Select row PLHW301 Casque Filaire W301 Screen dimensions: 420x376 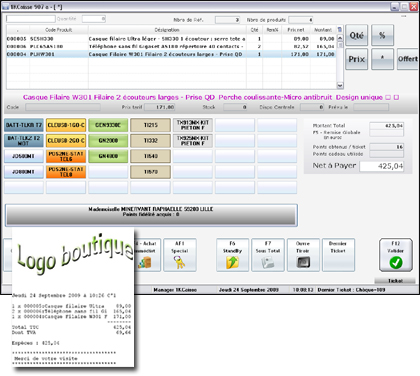(171, 54)
